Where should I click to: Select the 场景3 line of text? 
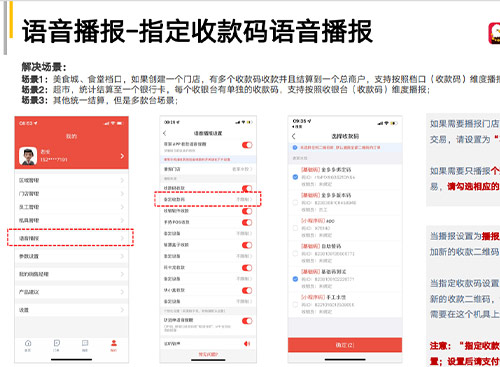(100, 100)
